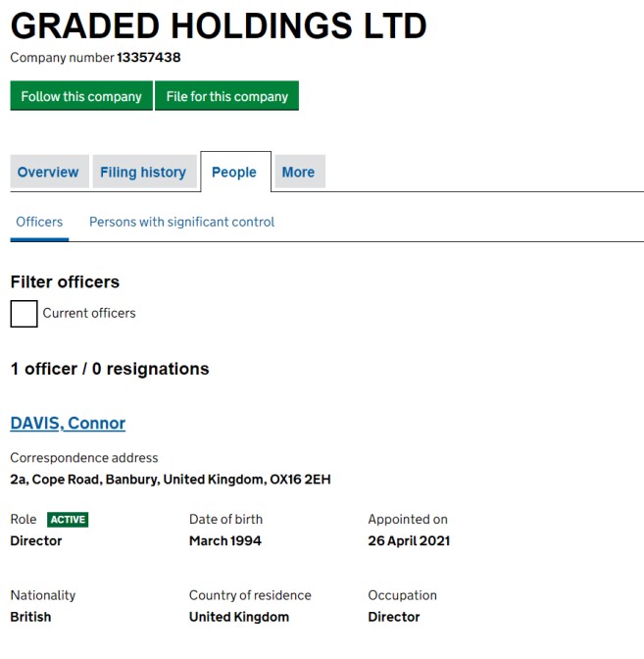Viewport: 644px width, 659px height.
Task: Tick the Current officers checkbox
Action: pyautogui.click(x=24, y=314)
